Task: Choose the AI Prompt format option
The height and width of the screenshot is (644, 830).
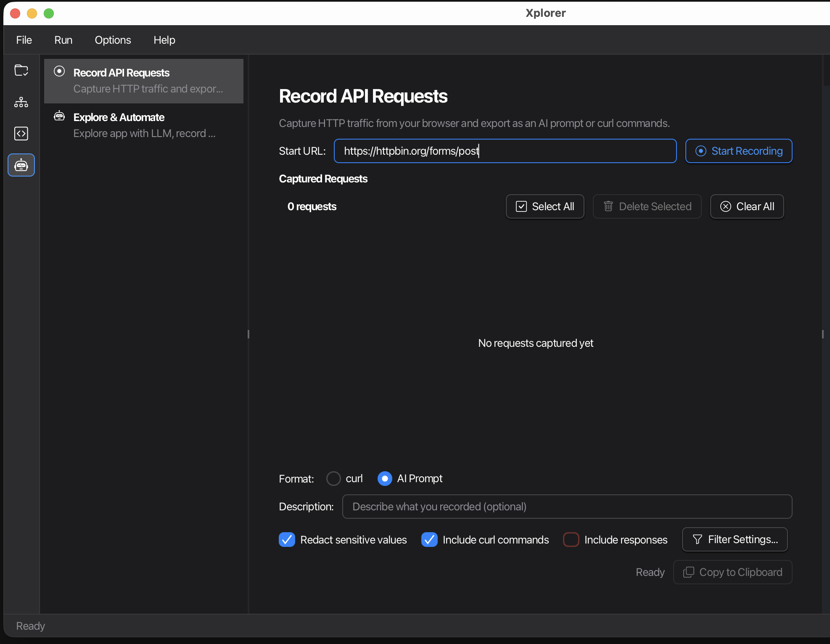Action: click(x=385, y=478)
